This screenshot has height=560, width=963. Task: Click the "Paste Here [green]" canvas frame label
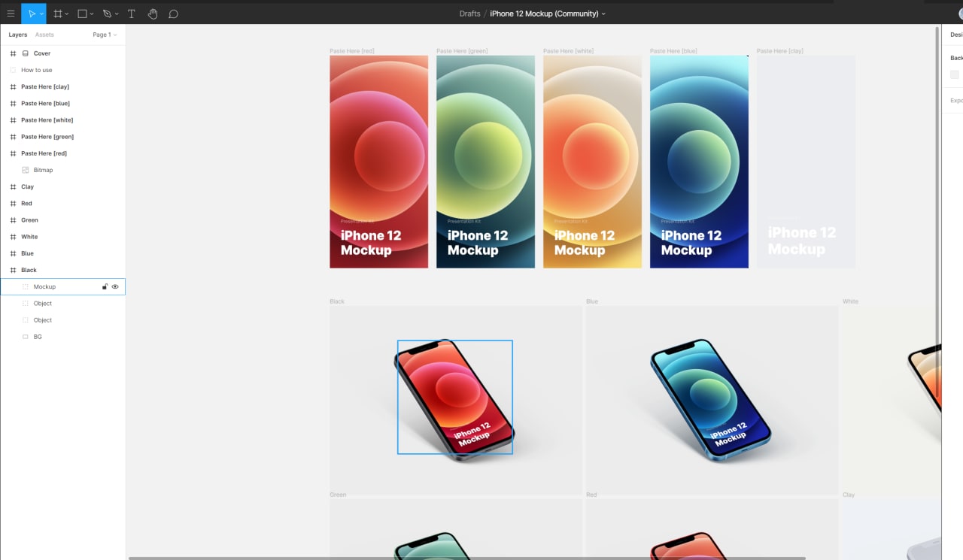pos(462,51)
